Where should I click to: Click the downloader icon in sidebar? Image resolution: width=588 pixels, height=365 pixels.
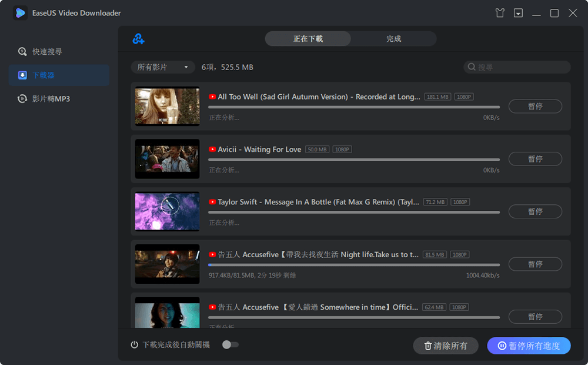coord(22,75)
